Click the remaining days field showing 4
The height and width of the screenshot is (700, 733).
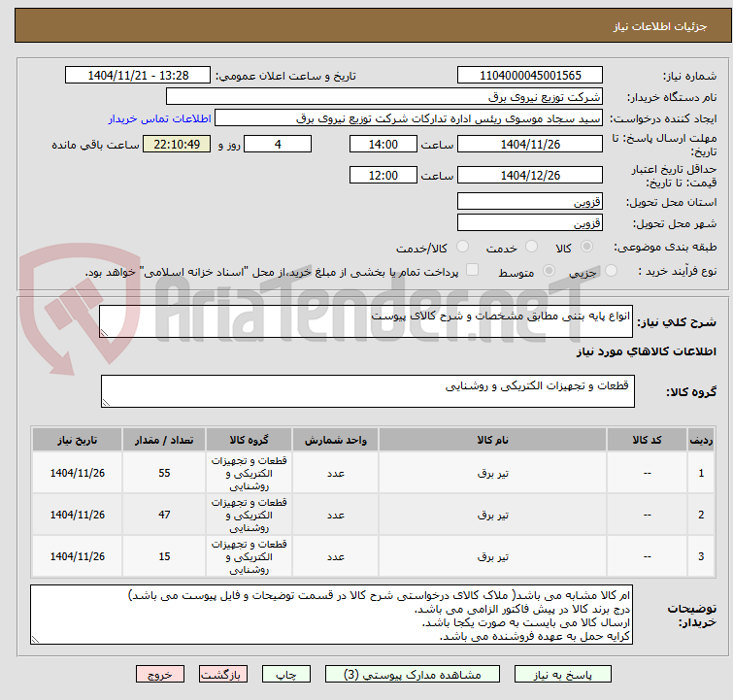tap(278, 145)
